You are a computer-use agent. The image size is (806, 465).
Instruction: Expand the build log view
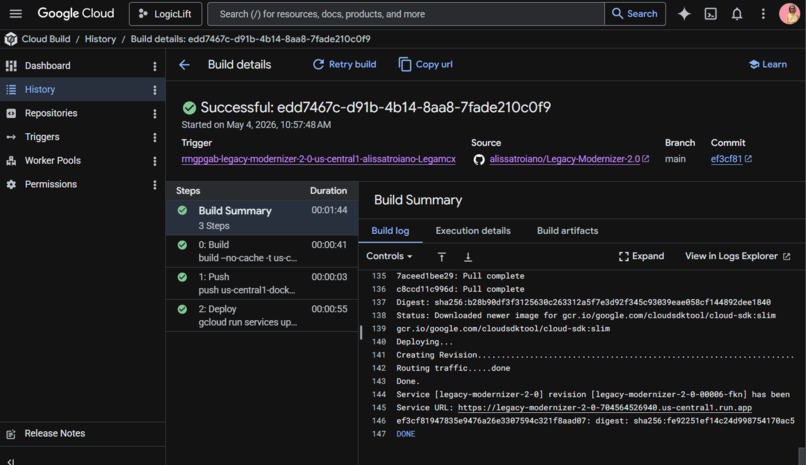click(641, 256)
